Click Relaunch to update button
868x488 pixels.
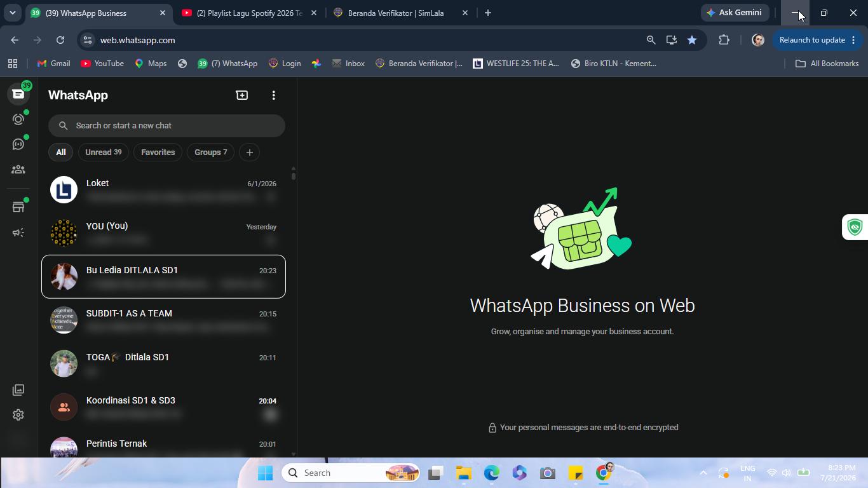pyautogui.click(x=818, y=40)
